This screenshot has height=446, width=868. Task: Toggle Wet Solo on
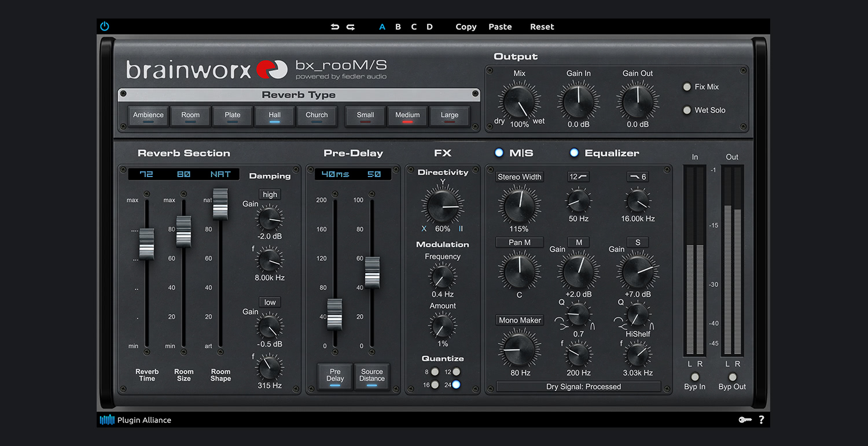tap(687, 110)
